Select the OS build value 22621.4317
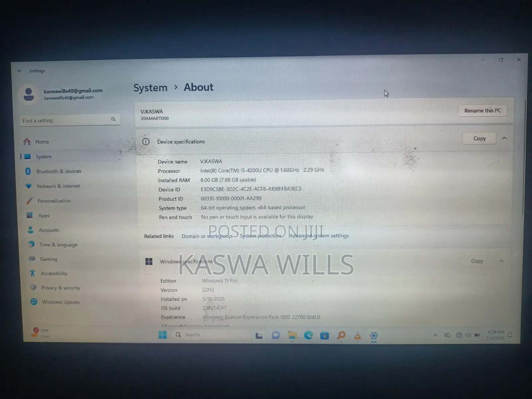 tap(214, 308)
